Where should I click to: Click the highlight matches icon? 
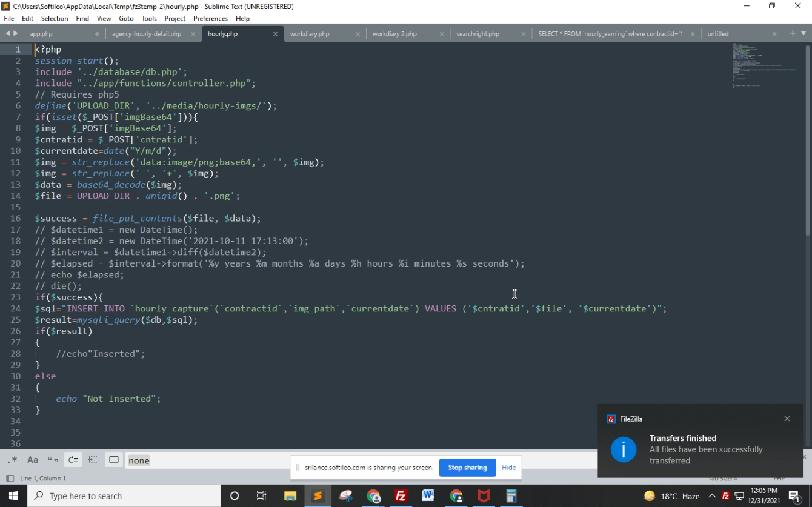click(x=114, y=460)
